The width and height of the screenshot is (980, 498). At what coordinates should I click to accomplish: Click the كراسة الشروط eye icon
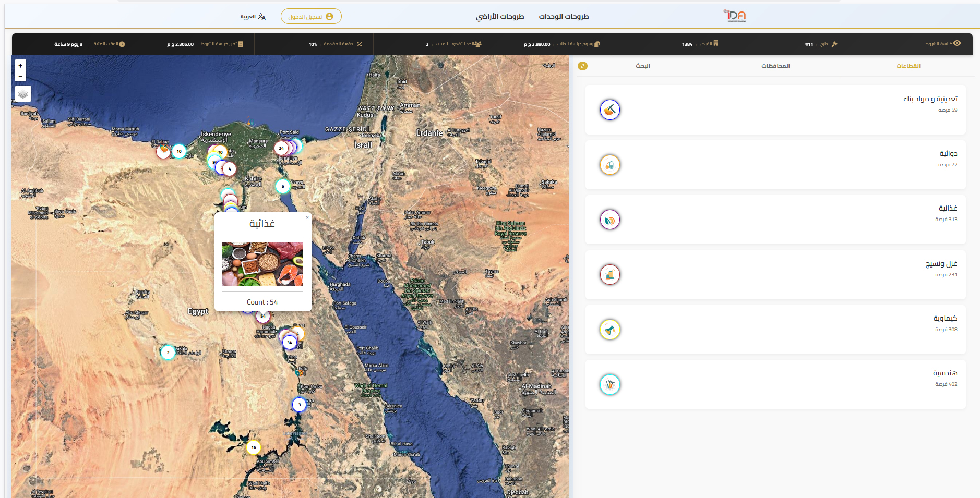(x=957, y=43)
